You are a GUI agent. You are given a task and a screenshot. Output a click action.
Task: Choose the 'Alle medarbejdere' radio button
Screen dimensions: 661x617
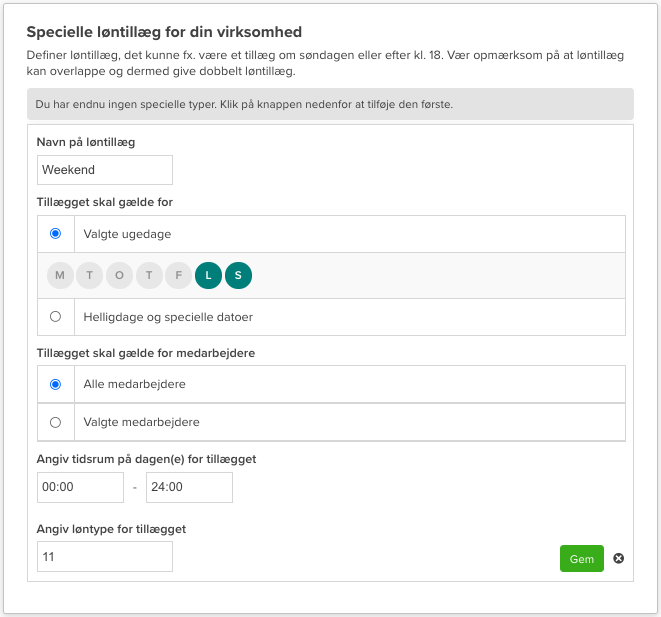[55, 383]
